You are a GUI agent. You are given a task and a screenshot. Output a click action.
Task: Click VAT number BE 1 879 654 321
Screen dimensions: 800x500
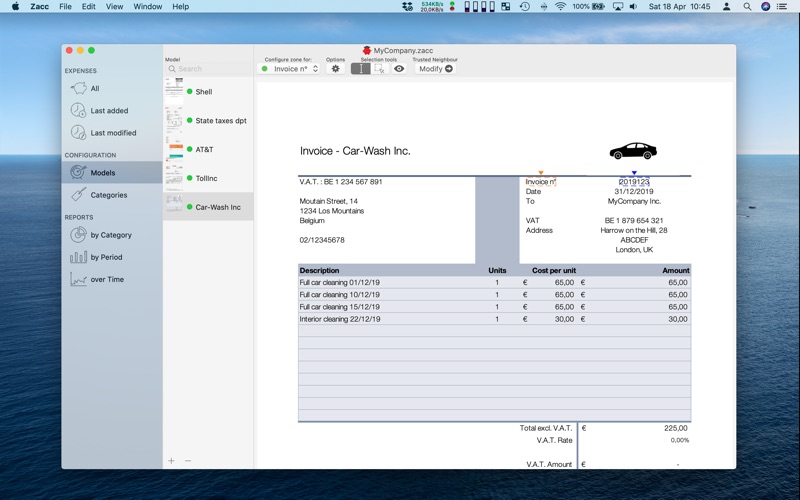coord(634,220)
